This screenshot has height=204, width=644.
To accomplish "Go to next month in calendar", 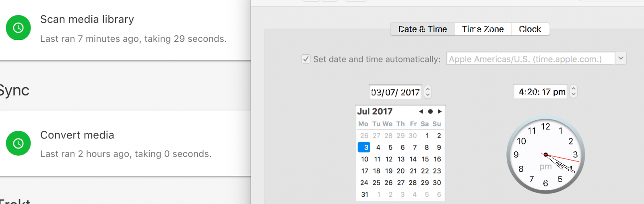I will (440, 111).
